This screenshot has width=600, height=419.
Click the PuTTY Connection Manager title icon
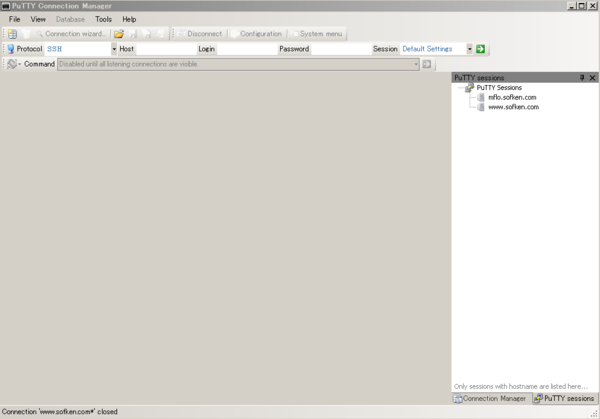[6, 6]
